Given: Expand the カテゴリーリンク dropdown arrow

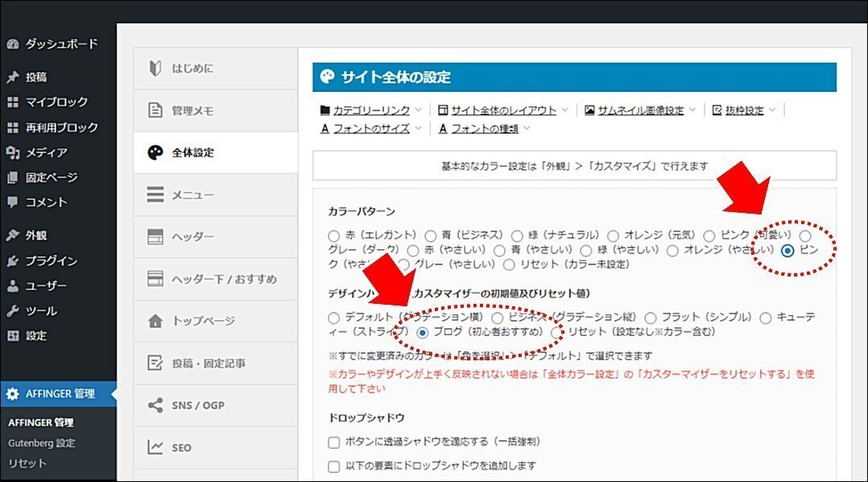Looking at the screenshot, I should point(418,110).
